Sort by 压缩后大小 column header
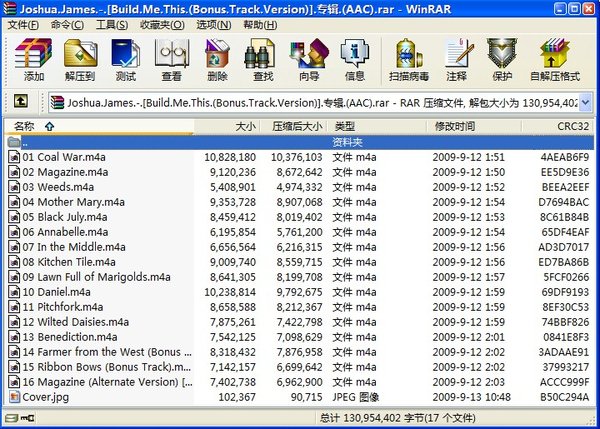 292,126
